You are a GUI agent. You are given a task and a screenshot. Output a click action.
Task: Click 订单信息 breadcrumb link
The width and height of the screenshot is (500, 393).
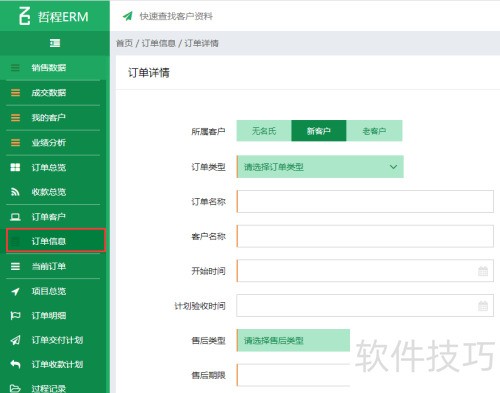tap(159, 43)
